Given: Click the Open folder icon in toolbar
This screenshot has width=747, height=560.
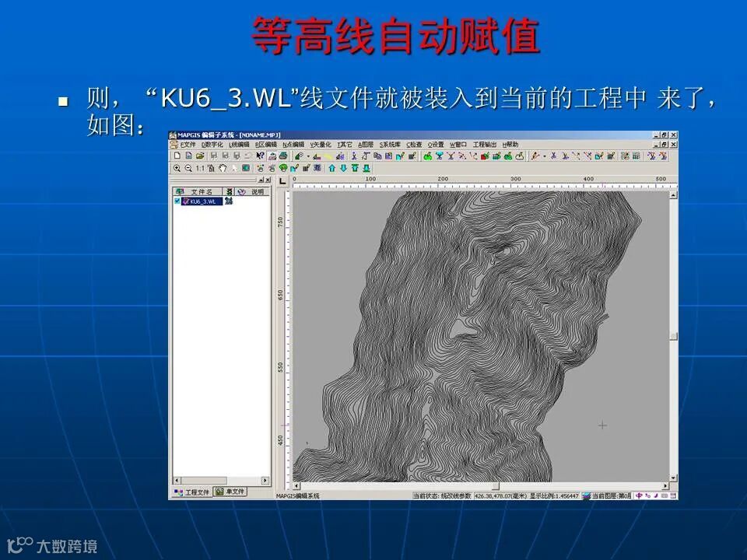Looking at the screenshot, I should tap(200, 156).
